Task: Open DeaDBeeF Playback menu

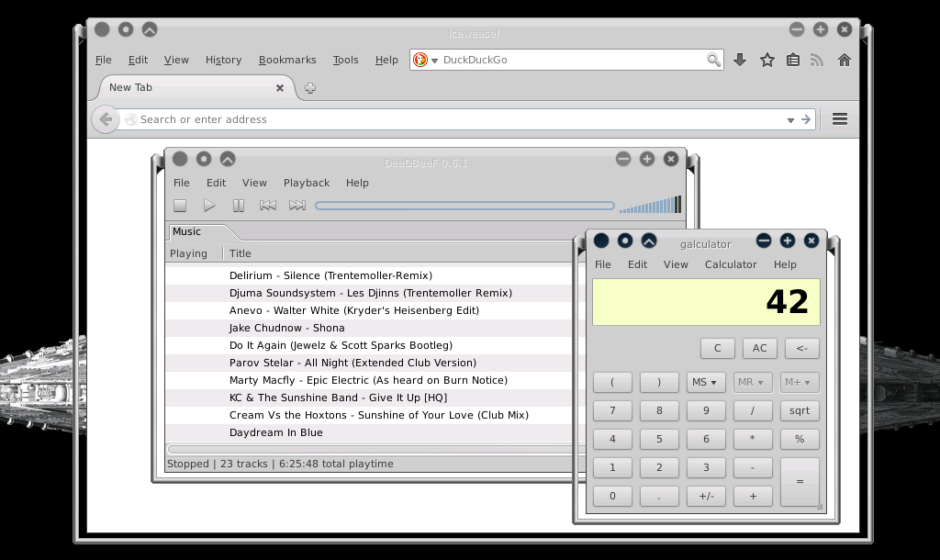Action: tap(307, 183)
